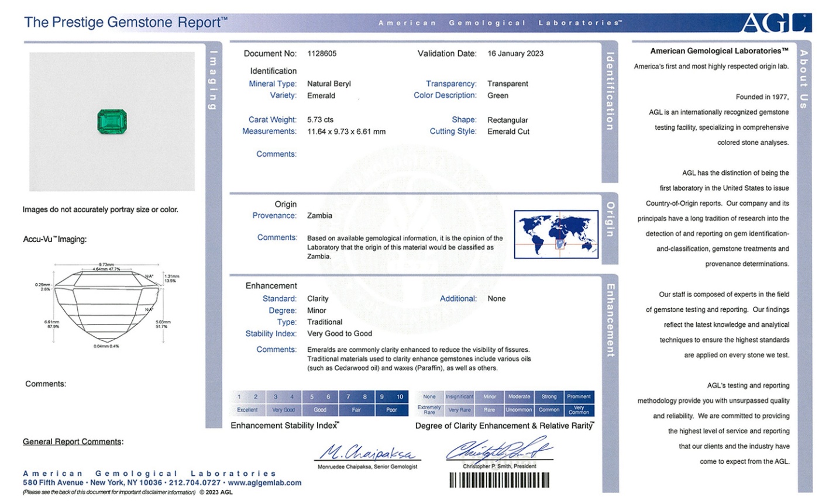
Task: Select the vertical Origin tab
Action: pos(610,220)
